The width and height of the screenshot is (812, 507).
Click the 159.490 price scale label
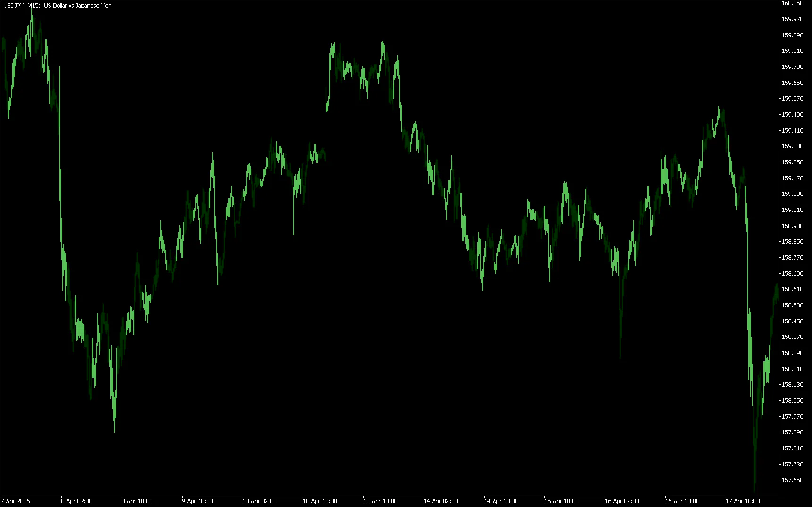click(x=792, y=115)
